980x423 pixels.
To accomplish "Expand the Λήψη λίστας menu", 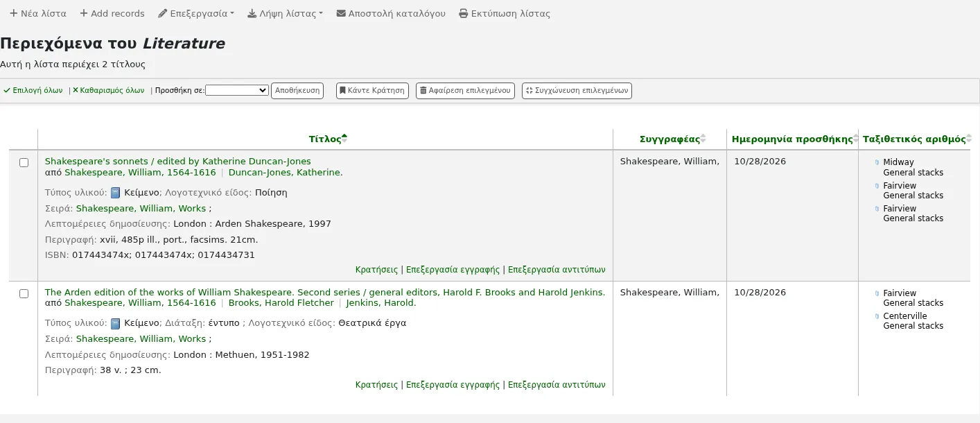I will tap(285, 13).
